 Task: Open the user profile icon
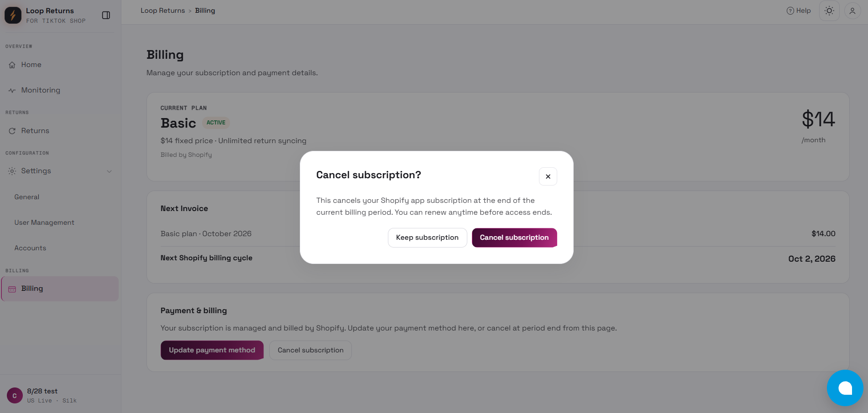[x=852, y=10]
